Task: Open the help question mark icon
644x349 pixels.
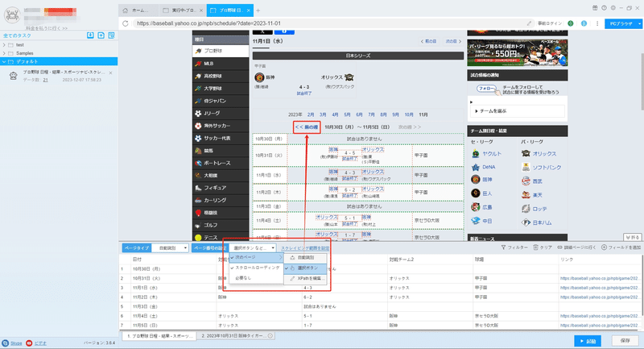Action: pyautogui.click(x=604, y=8)
